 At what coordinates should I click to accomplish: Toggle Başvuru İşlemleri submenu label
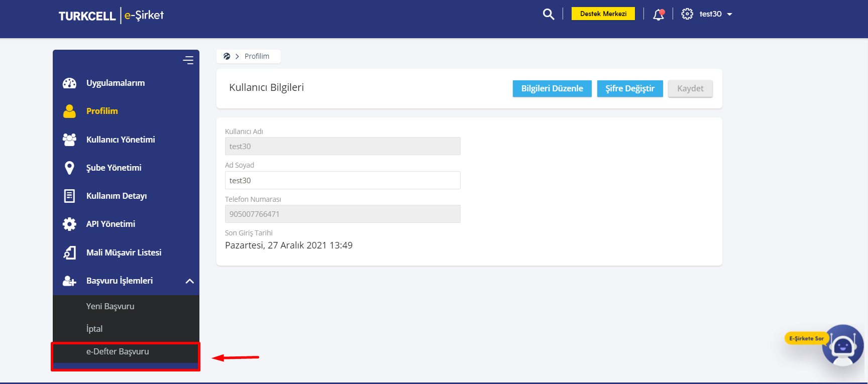[120, 281]
